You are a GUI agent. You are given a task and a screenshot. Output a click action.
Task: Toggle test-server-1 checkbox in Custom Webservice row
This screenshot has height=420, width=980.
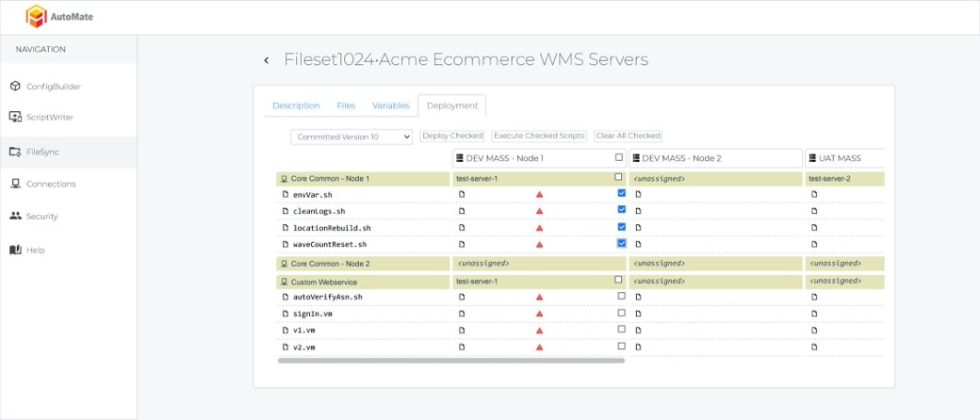coord(619,280)
